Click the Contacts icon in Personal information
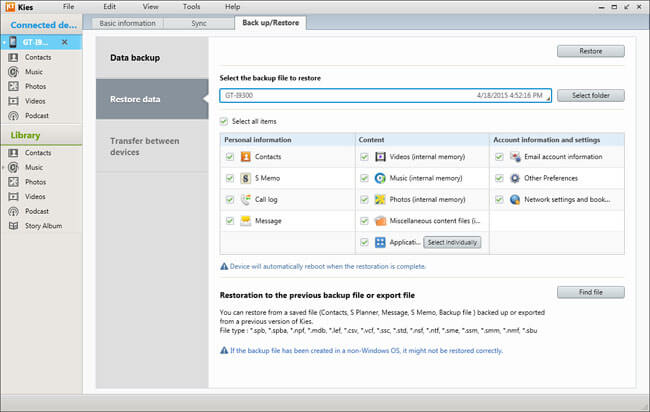This screenshot has width=650, height=412. point(245,157)
